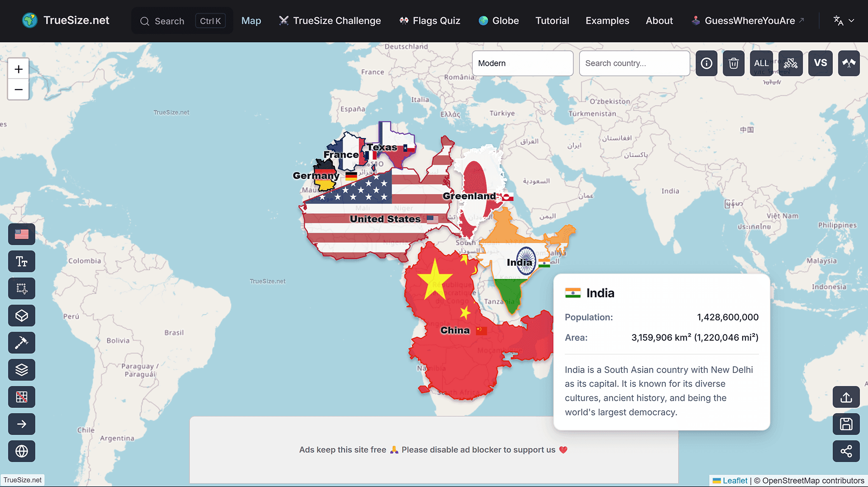Click the share icon button
Screen dimensions: 868x487
tap(846, 451)
